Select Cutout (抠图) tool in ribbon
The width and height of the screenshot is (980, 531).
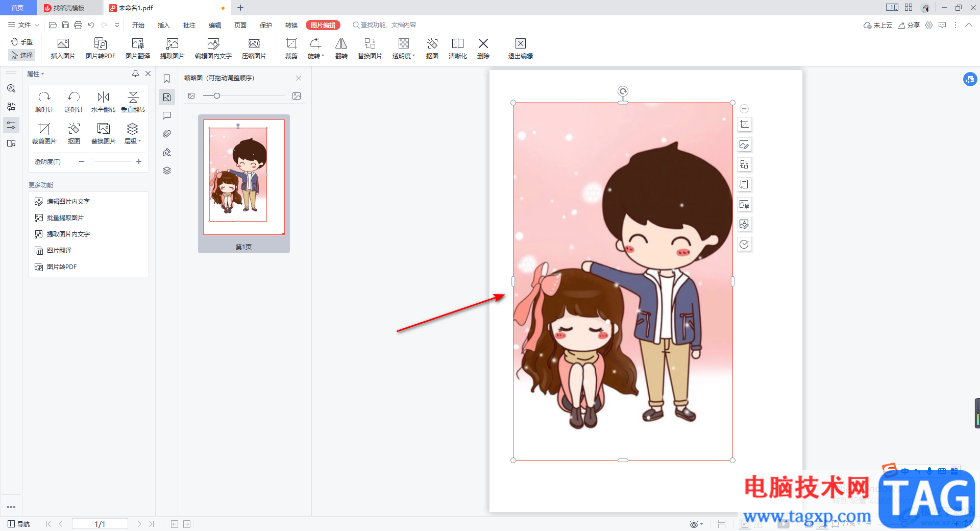coord(432,49)
